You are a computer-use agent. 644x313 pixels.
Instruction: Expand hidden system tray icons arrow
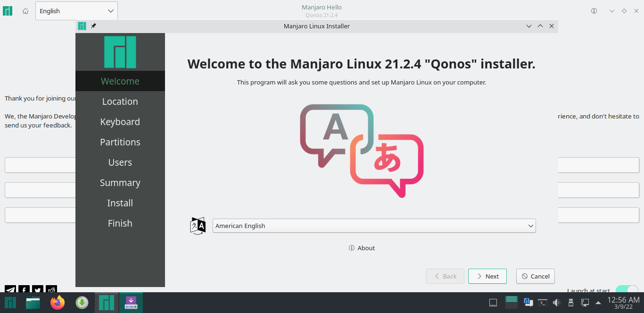[x=598, y=303]
